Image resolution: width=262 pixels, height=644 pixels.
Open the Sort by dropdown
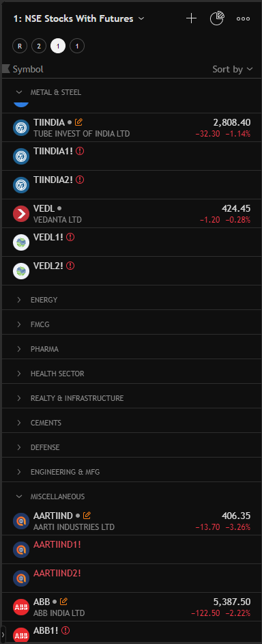tap(233, 70)
